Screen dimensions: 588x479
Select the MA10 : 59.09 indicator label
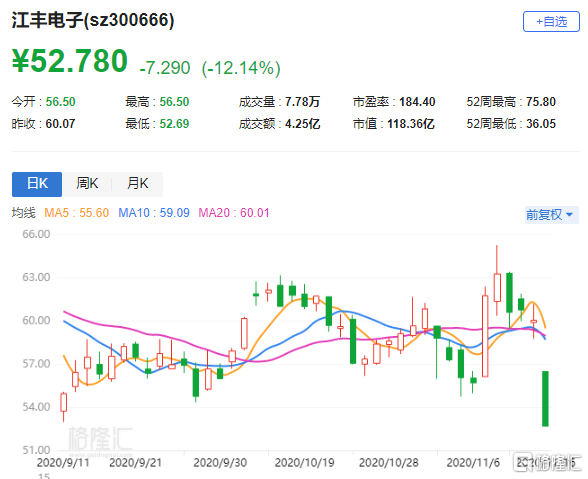coord(154,213)
